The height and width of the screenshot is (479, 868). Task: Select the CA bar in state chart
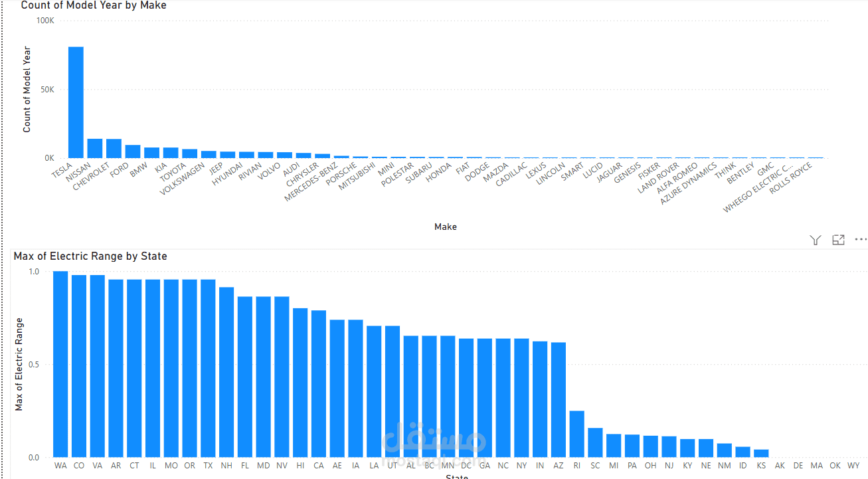point(319,384)
